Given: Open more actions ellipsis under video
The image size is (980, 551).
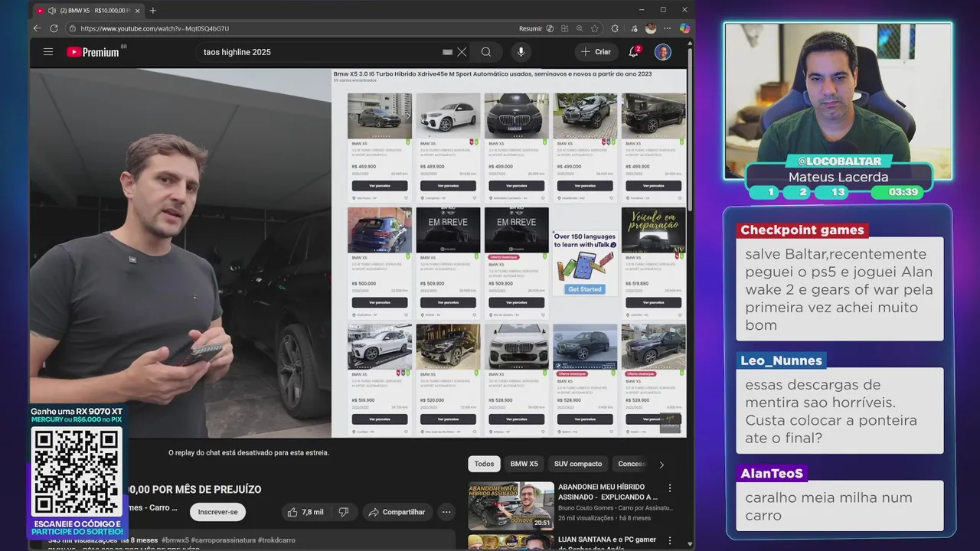Looking at the screenshot, I should click(x=446, y=512).
